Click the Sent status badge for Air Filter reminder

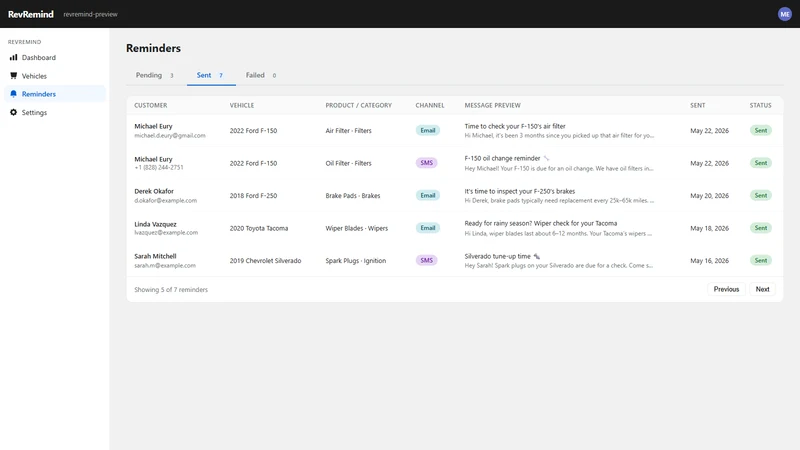[761, 131]
